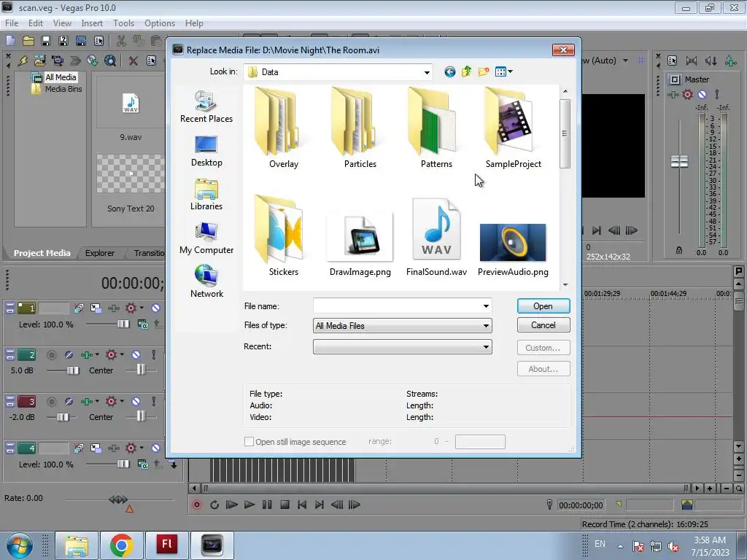Go back to last folder visited
The width and height of the screenshot is (747, 560).
point(449,72)
